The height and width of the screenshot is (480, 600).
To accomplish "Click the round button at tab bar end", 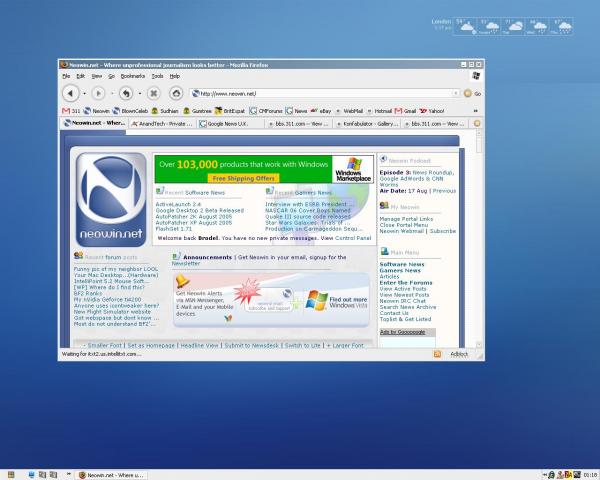I will [477, 123].
